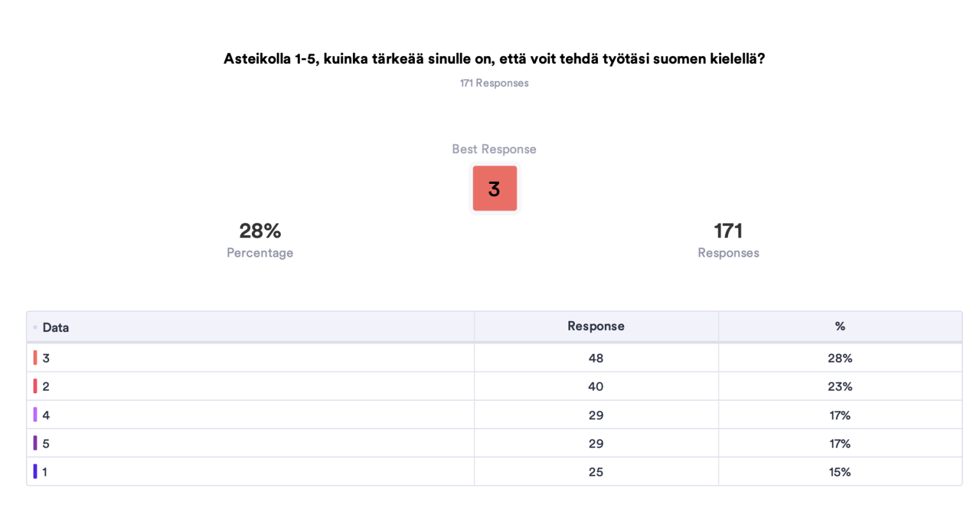Click the 28% Percentage statistic
This screenshot has height=528, width=980.
[260, 240]
